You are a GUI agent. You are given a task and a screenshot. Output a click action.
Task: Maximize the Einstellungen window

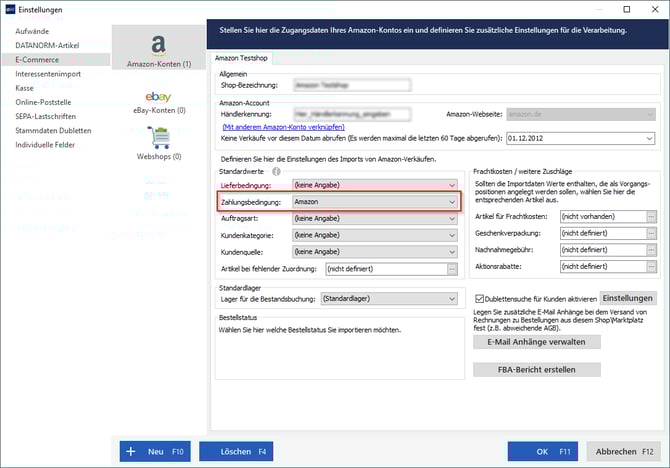[x=626, y=9]
